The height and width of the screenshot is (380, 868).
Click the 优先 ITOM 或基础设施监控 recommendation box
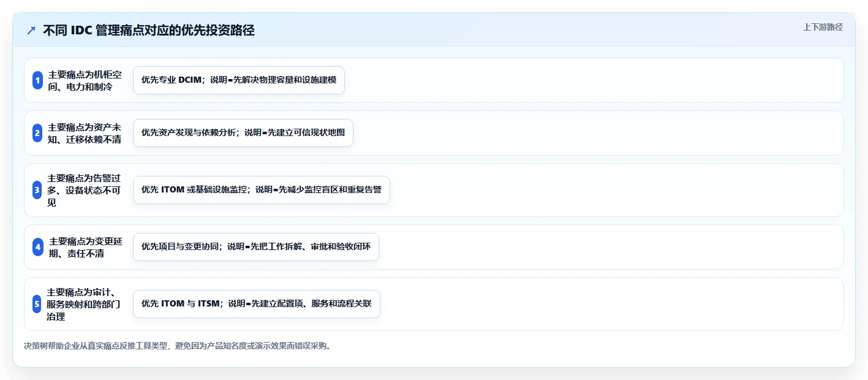(262, 190)
